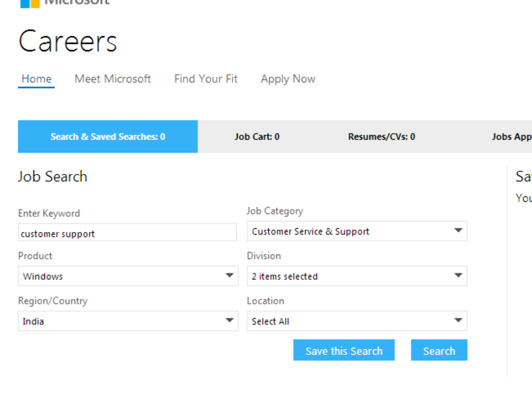532x399 pixels.
Task: Click the Product dropdown arrow icon
Action: 230,276
